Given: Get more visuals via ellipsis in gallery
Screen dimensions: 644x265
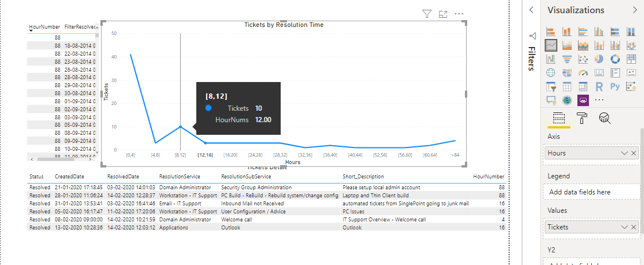Looking at the screenshot, I should point(599,100).
